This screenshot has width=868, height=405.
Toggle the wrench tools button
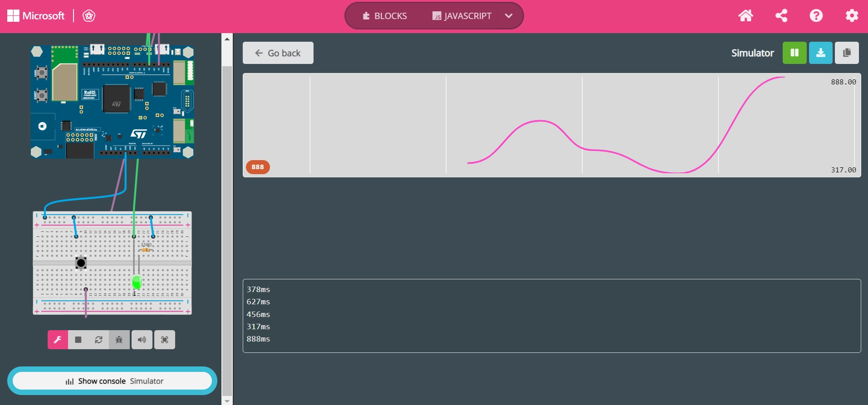tap(58, 340)
